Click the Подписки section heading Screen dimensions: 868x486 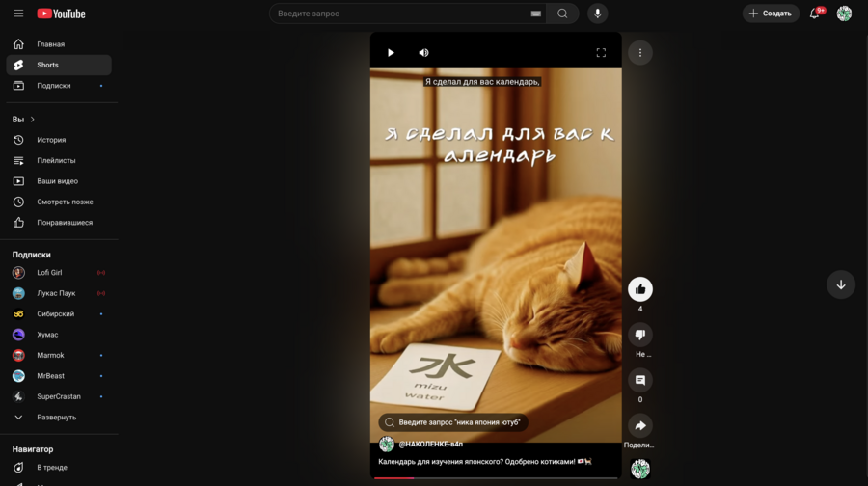(x=32, y=255)
